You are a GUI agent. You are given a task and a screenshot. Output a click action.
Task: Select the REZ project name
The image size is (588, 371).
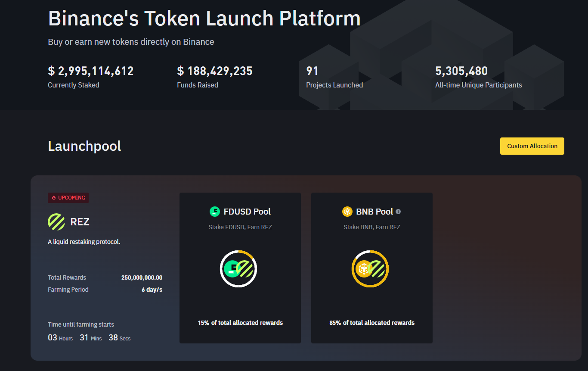[x=80, y=222]
